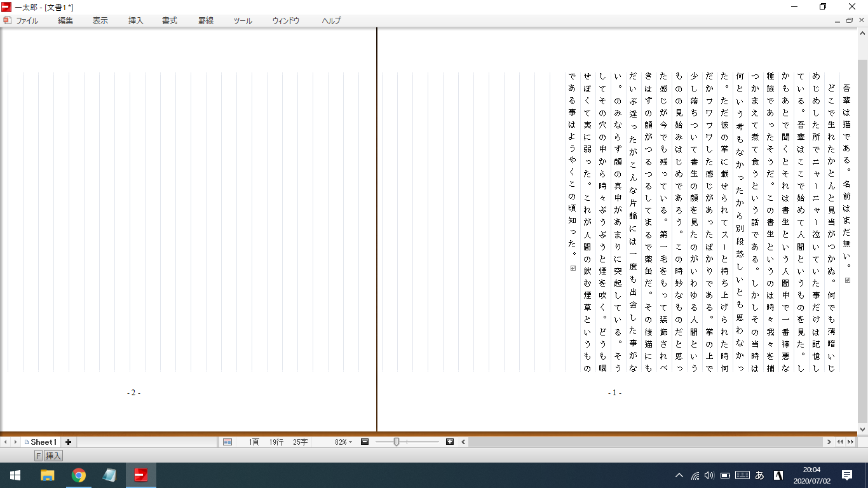
Task: Click the zoom in plus button
Action: point(450,442)
